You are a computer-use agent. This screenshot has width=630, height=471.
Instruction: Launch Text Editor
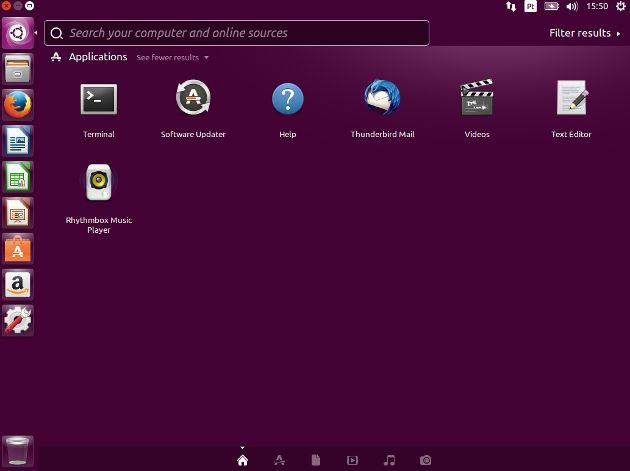click(571, 100)
